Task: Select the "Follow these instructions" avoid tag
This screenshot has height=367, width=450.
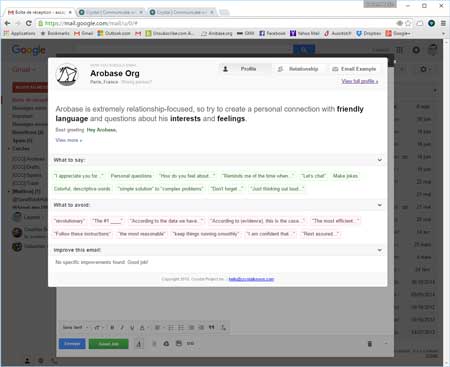Action: click(x=82, y=234)
